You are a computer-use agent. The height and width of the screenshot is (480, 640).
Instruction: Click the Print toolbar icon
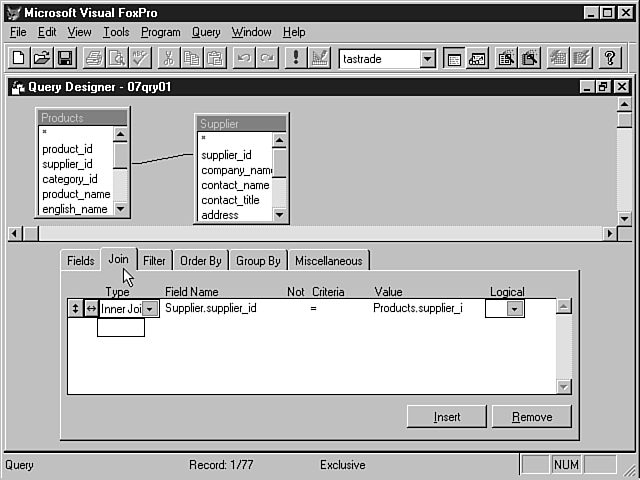click(94, 58)
